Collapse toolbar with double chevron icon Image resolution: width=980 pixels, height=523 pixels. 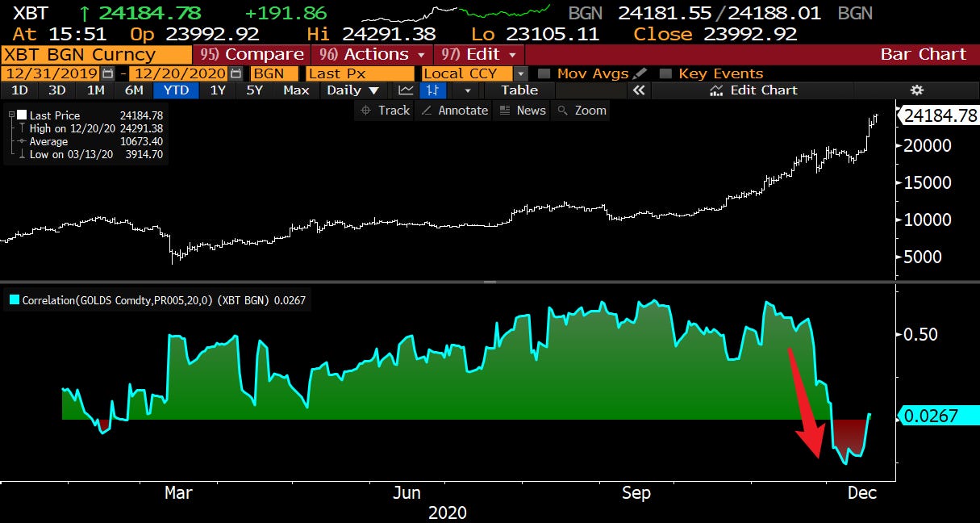[639, 90]
